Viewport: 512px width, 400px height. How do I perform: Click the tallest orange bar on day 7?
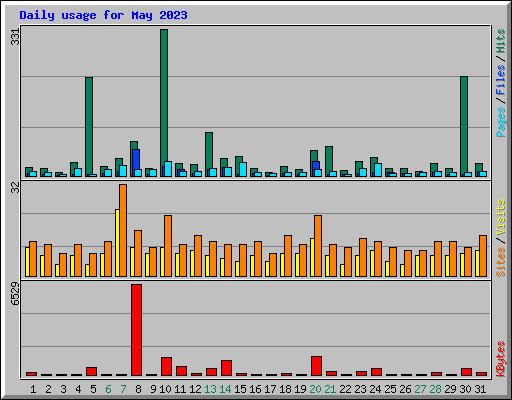[123, 230]
